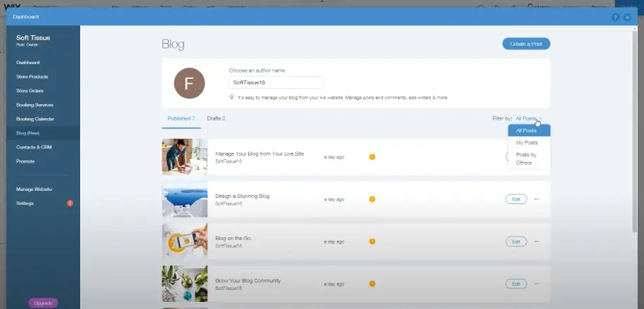Click warning icon on Blog on the Go

pos(372,241)
